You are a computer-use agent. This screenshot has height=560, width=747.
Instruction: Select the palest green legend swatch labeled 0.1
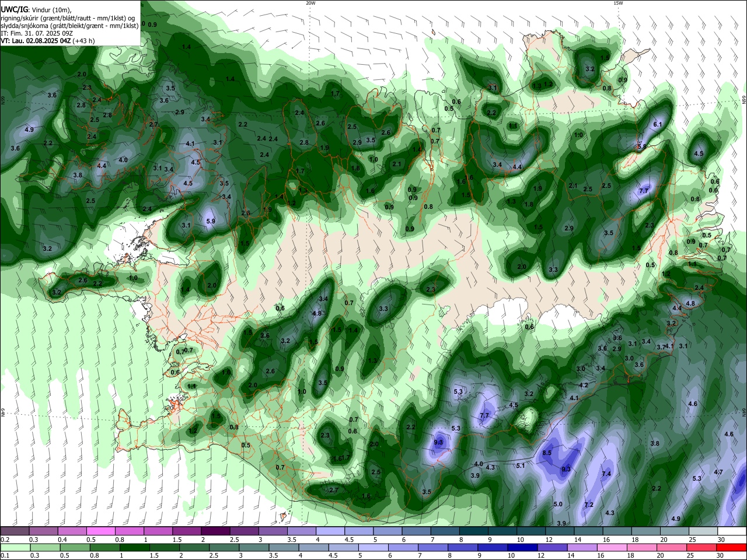15,547
